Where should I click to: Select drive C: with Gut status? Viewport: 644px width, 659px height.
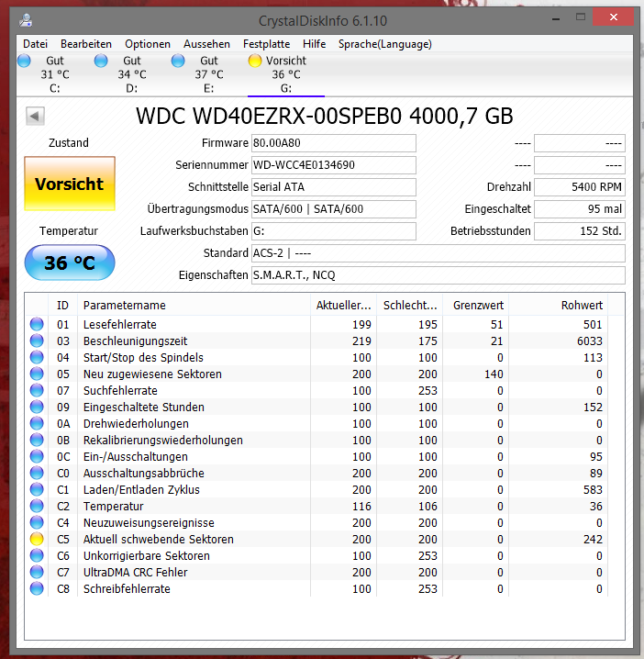pos(55,74)
